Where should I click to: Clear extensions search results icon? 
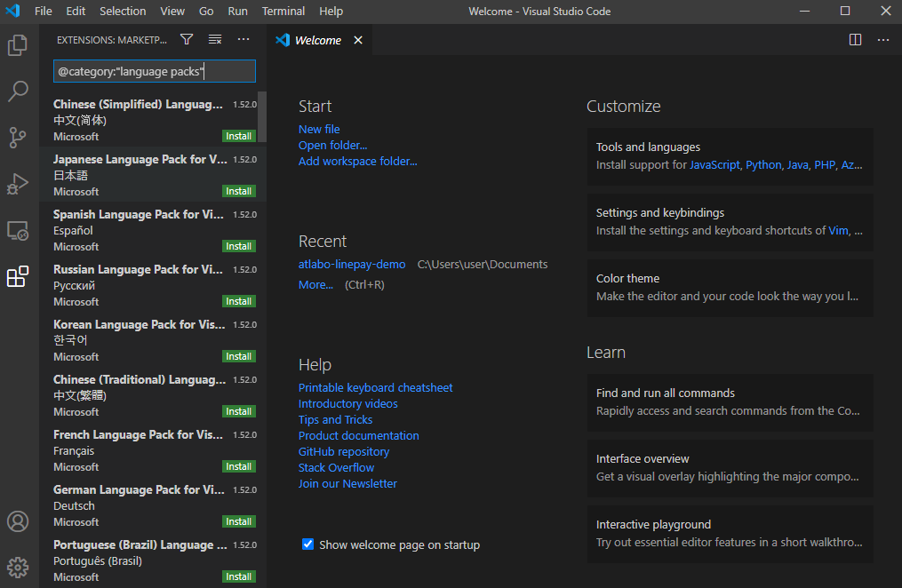[215, 40]
